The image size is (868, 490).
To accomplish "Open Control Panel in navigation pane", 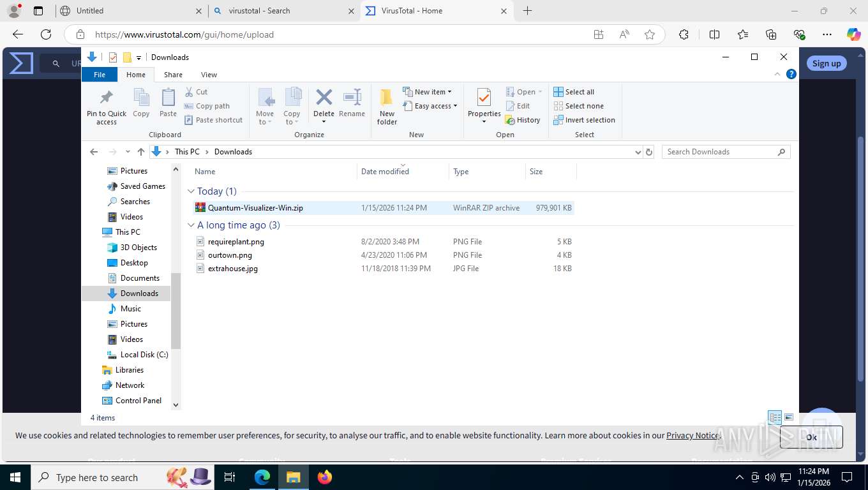I will (131, 401).
